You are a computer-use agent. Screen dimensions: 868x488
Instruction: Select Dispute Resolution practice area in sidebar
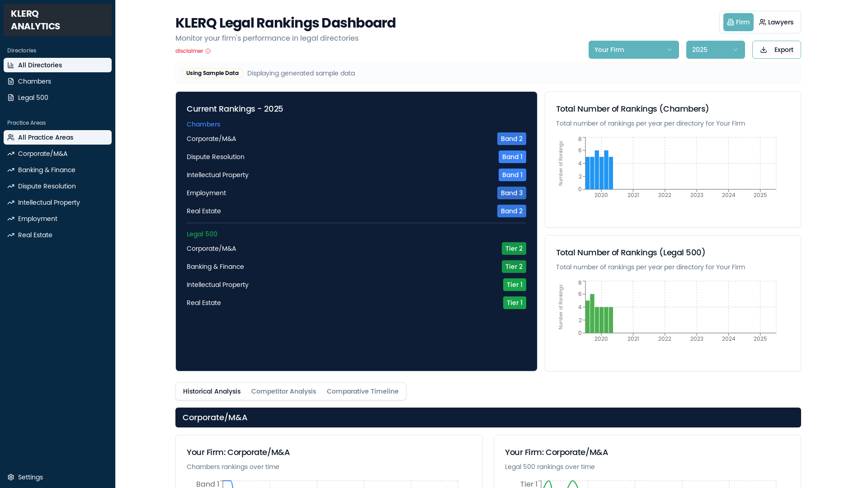click(57, 186)
